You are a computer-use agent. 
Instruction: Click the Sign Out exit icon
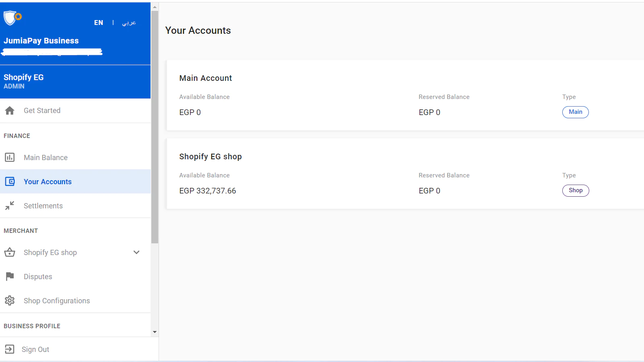click(10, 349)
